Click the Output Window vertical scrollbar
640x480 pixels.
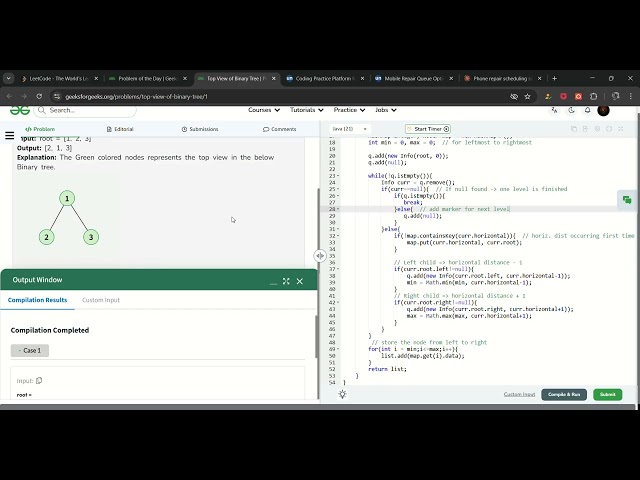click(x=316, y=337)
